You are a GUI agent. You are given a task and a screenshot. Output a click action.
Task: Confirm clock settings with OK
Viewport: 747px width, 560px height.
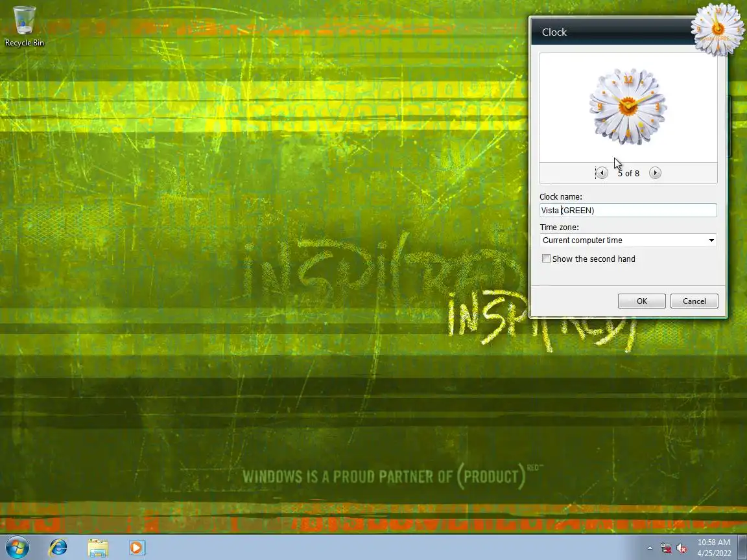(642, 301)
